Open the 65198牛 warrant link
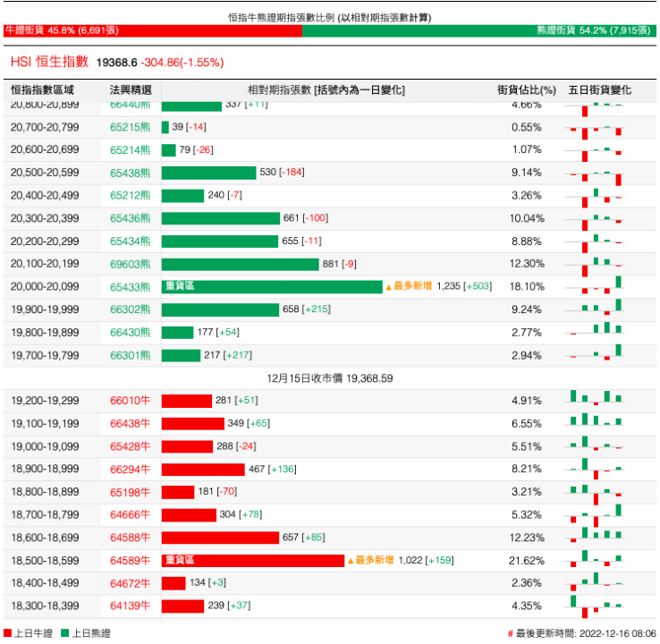This screenshot has height=644, width=660. click(x=130, y=492)
